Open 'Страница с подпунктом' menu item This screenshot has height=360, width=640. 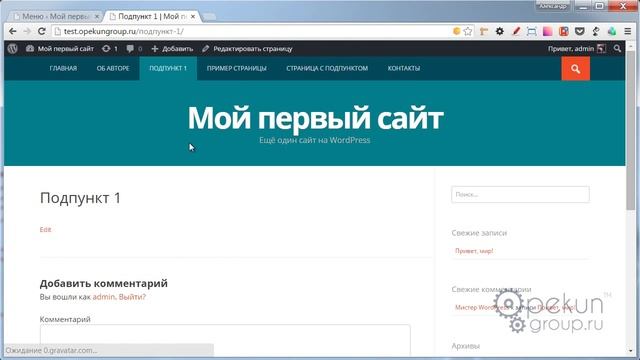click(327, 68)
